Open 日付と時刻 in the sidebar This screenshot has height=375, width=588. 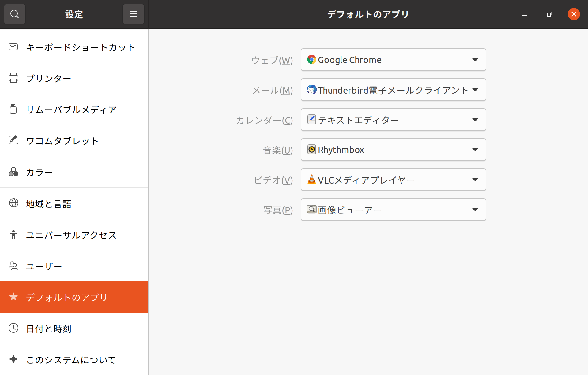(x=74, y=329)
